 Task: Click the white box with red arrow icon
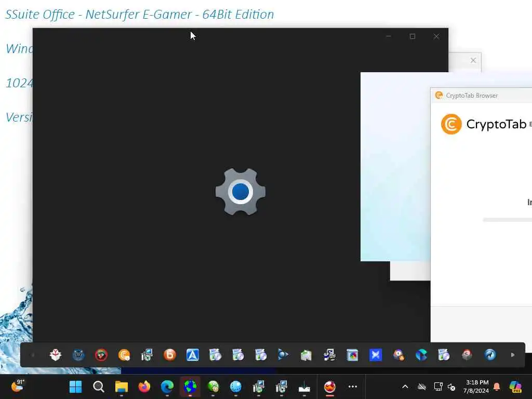(56, 355)
